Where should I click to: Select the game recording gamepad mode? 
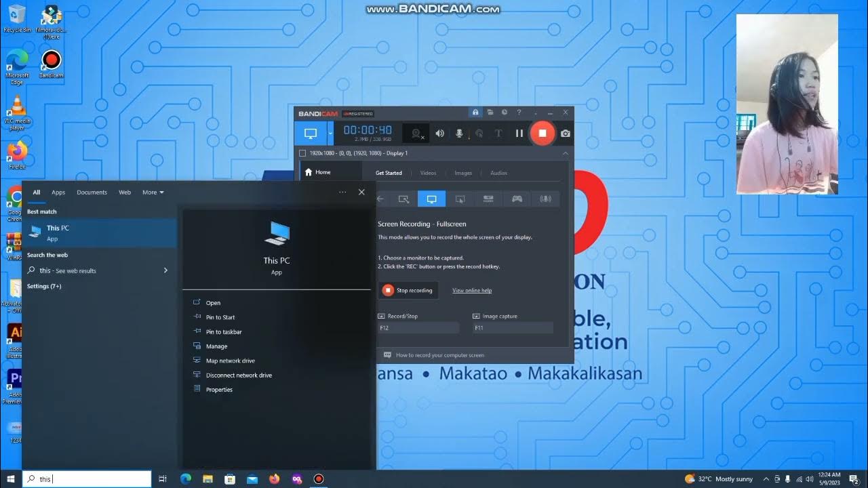point(517,199)
